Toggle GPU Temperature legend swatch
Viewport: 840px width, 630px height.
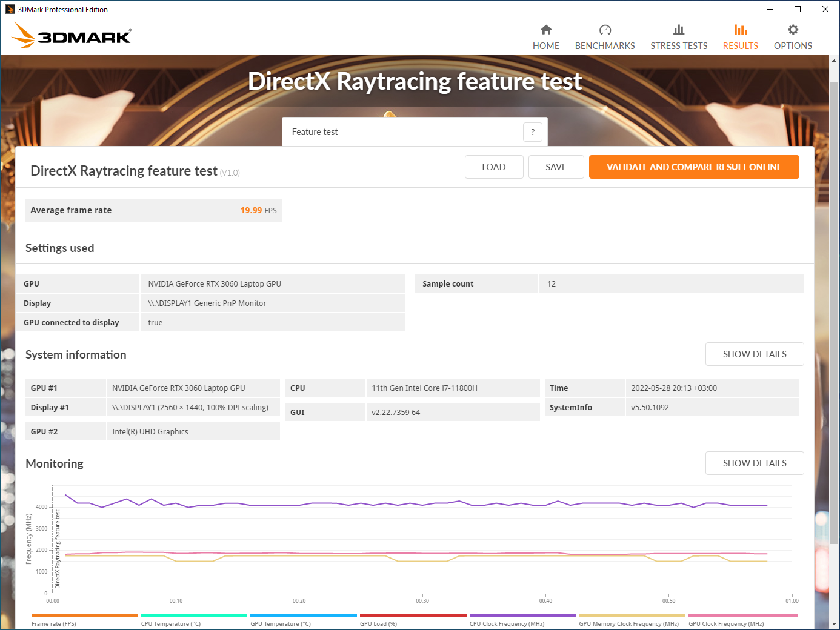[304, 615]
